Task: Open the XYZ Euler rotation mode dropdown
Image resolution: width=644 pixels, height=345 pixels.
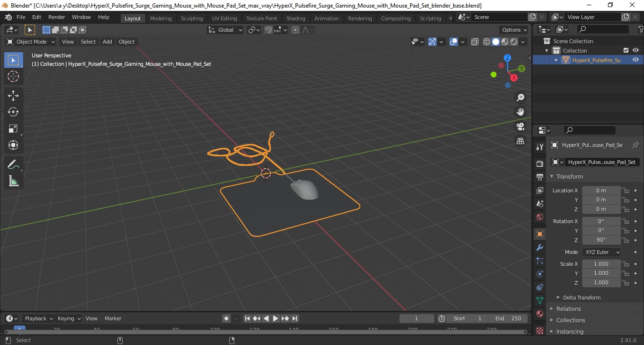Action: point(601,252)
